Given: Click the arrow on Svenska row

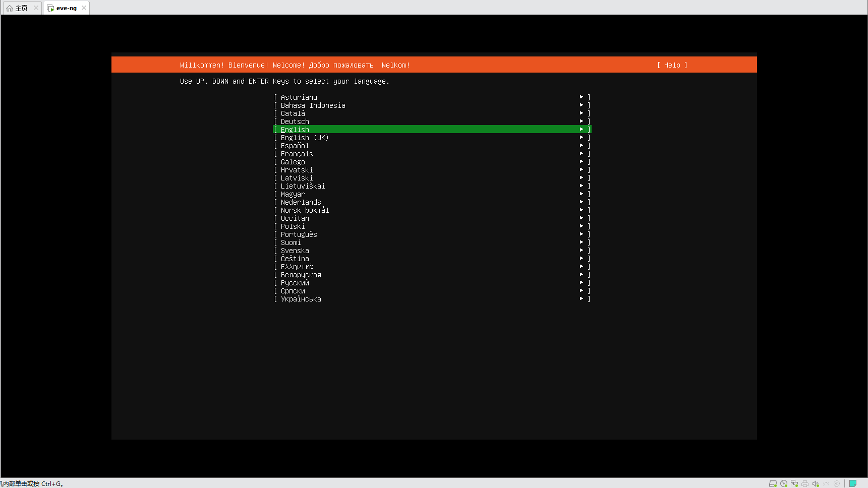Looking at the screenshot, I should point(582,250).
